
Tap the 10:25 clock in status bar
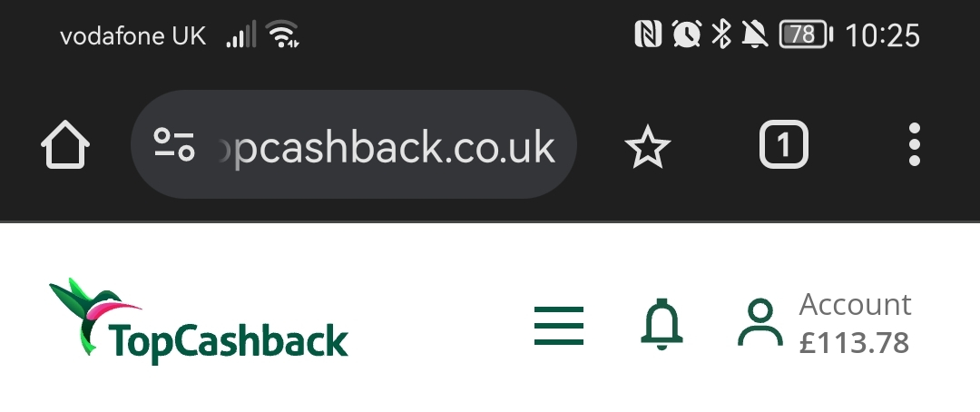[x=883, y=35]
